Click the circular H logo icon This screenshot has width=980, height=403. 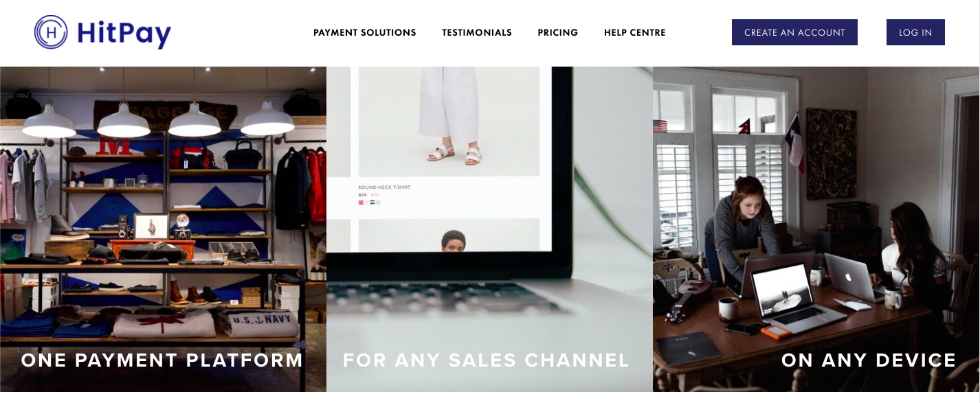tap(51, 32)
